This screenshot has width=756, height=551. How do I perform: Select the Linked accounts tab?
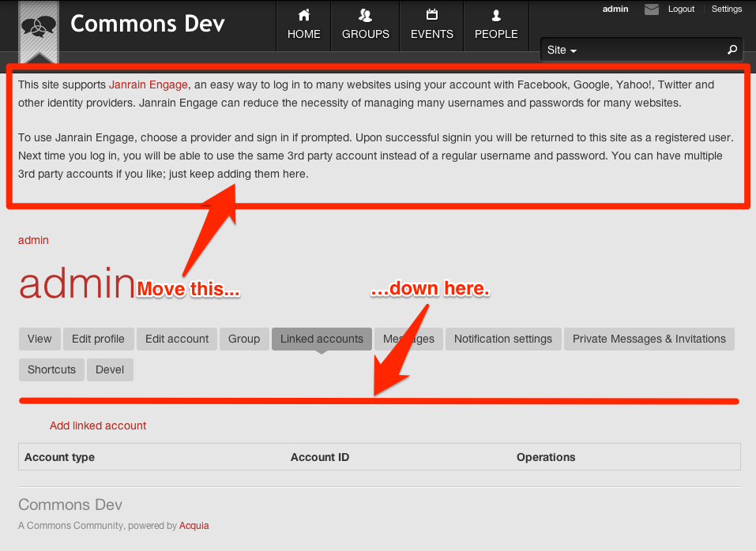[x=322, y=339]
